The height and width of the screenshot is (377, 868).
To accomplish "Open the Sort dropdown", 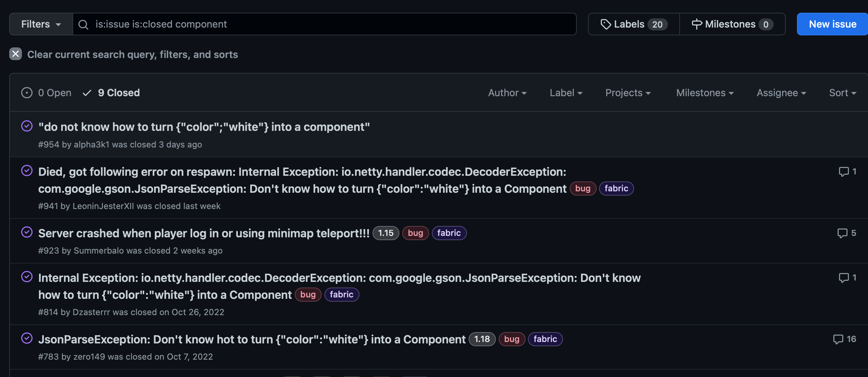I will click(x=843, y=92).
